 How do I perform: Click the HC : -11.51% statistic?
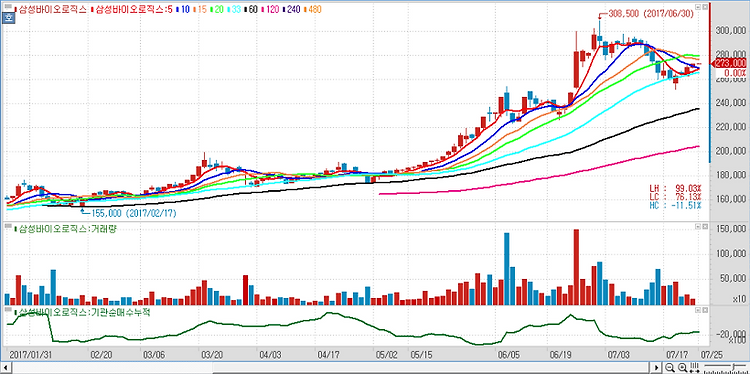click(x=675, y=205)
